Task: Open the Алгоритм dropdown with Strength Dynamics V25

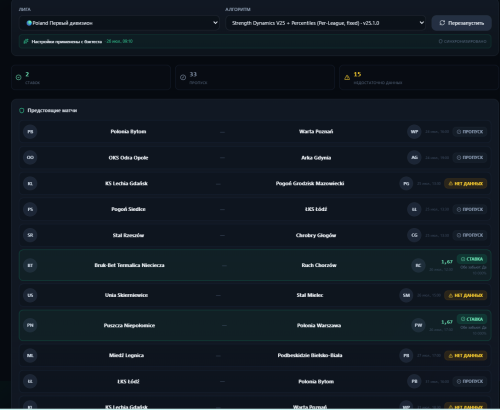Action: pos(325,23)
